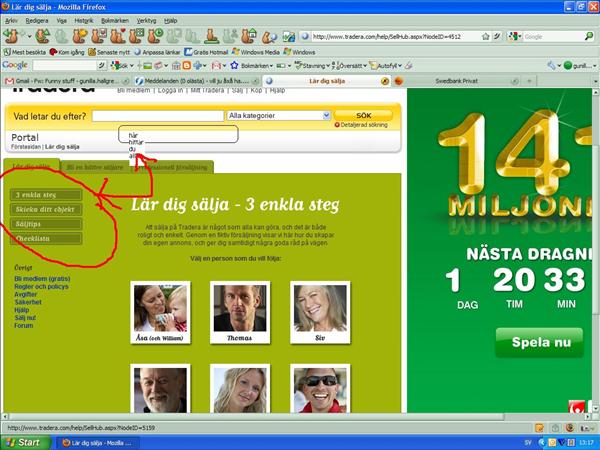The height and width of the screenshot is (450, 600).
Task: Click the Google toolbar news building icon
Action: pyautogui.click(x=176, y=66)
